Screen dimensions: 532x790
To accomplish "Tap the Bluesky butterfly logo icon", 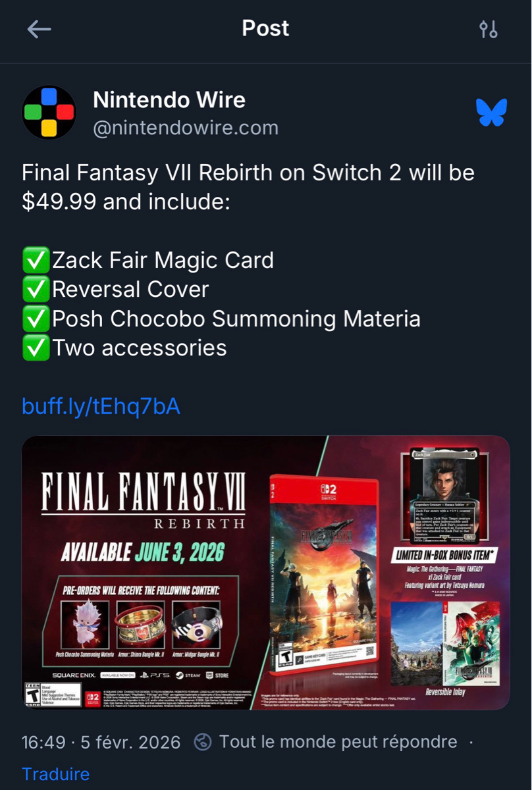I will pos(491,113).
